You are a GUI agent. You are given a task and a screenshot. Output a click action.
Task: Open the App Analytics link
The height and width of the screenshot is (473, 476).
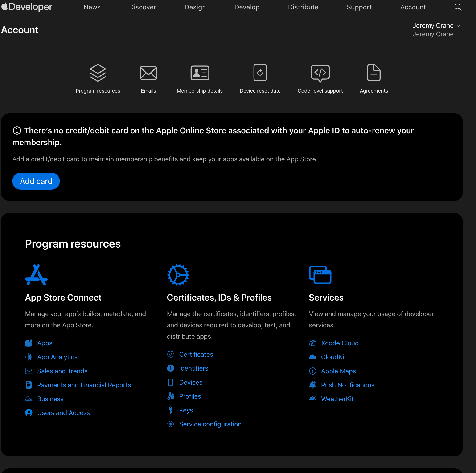[57, 357]
